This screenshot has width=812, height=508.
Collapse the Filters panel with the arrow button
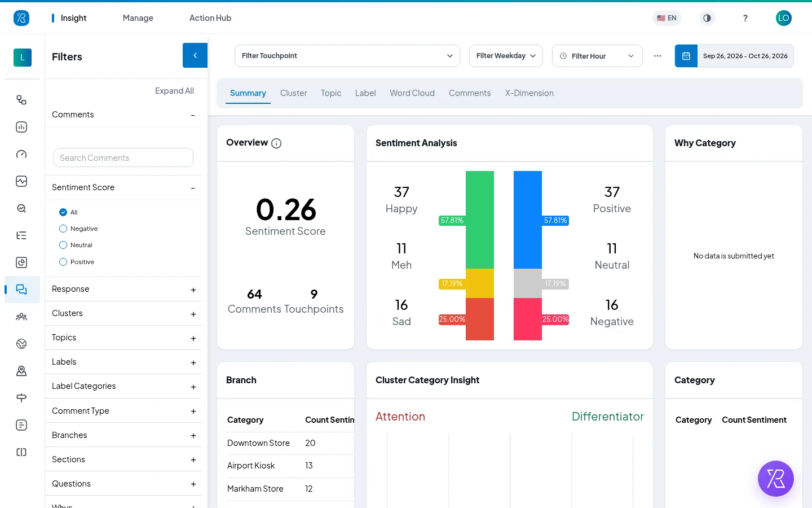pyautogui.click(x=195, y=55)
